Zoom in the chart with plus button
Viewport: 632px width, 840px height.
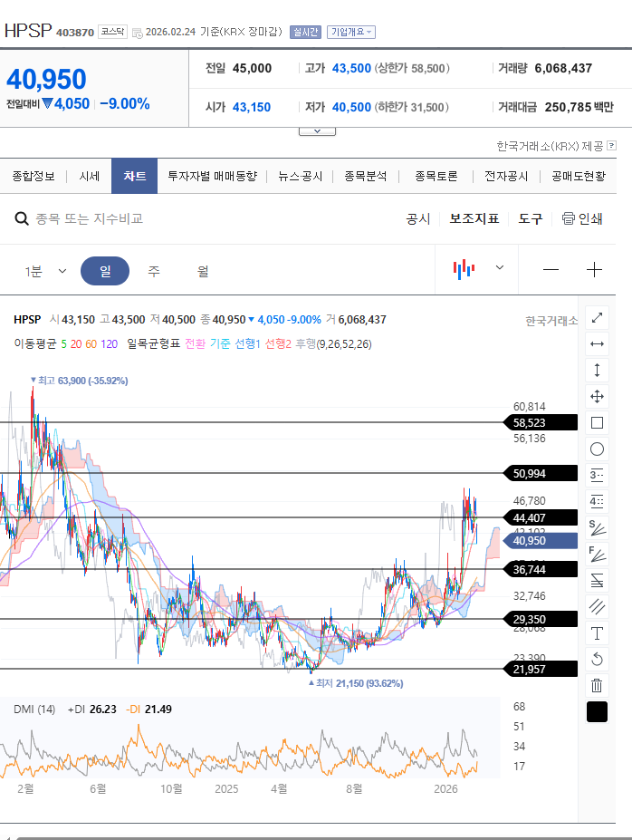click(x=594, y=269)
